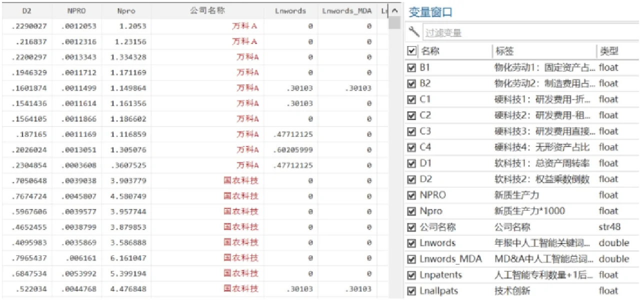Click cell value .1601874
644x300 pixels.
(29, 88)
